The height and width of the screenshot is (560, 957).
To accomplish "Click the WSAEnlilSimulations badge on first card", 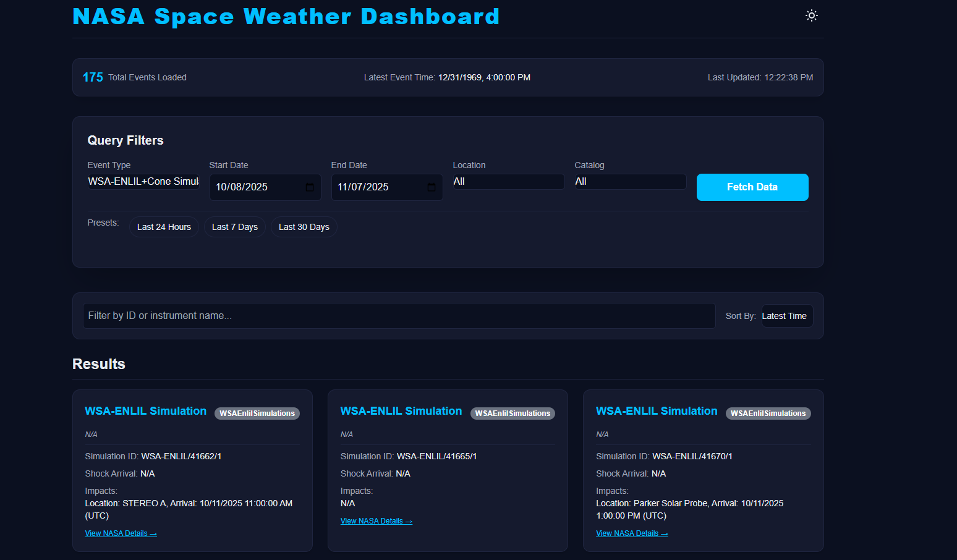I will 257,413.
